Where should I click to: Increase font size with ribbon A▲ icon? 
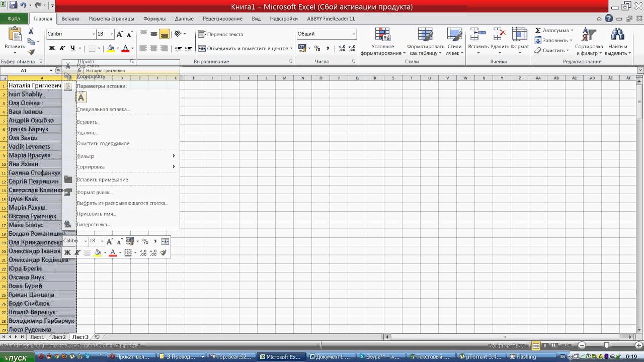119,34
